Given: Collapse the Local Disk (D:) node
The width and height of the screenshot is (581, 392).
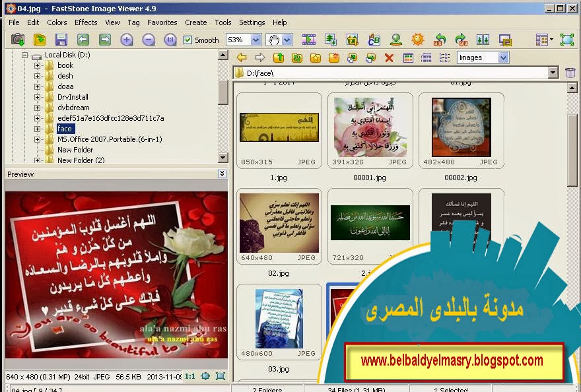Looking at the screenshot, I should pos(24,55).
